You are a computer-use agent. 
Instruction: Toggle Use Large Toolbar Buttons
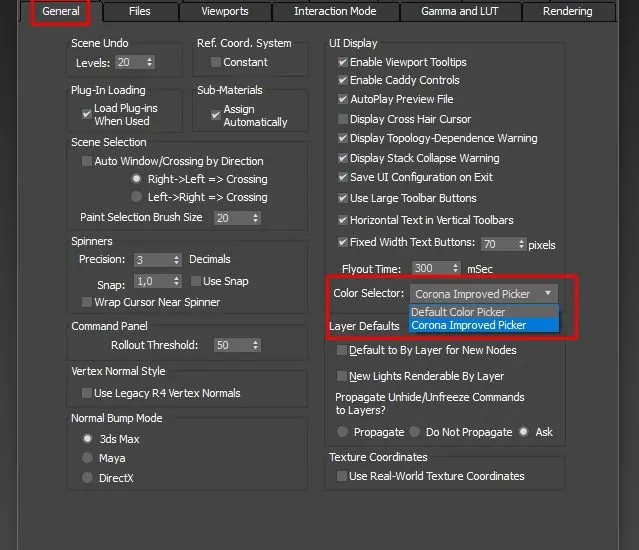343,198
